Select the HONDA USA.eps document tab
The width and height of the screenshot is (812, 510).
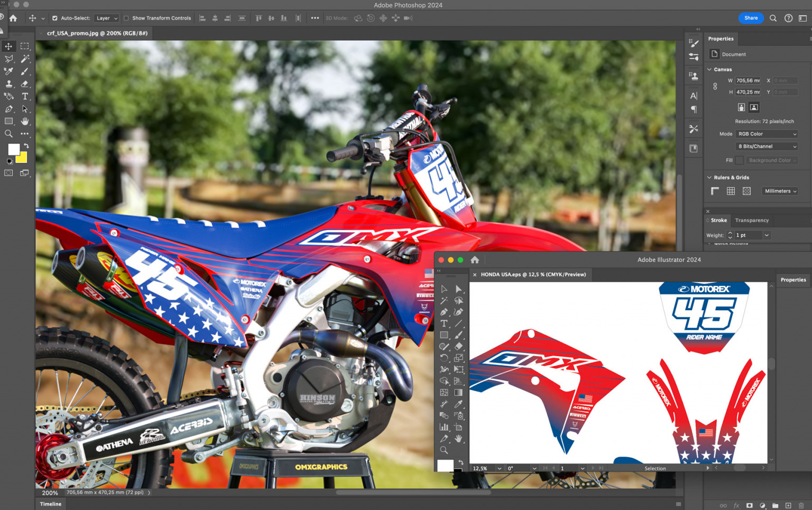pos(533,274)
